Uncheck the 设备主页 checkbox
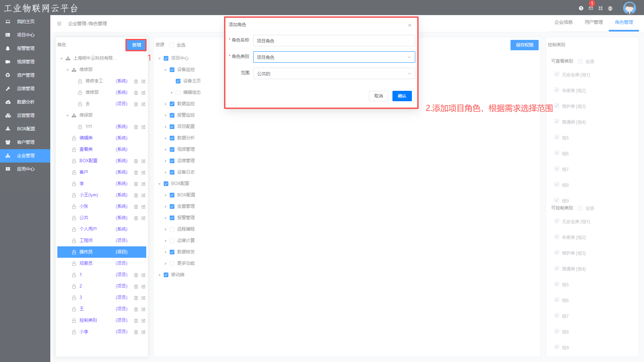Screen dimensions: 644x362 pyautogui.click(x=178, y=81)
